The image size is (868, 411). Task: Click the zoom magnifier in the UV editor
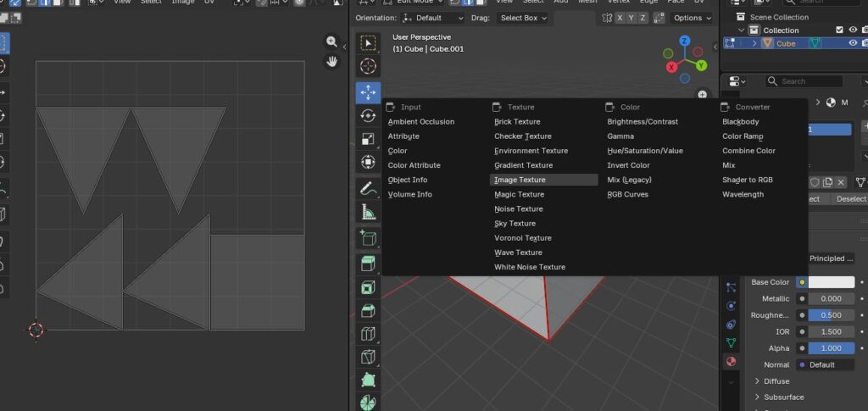[332, 42]
